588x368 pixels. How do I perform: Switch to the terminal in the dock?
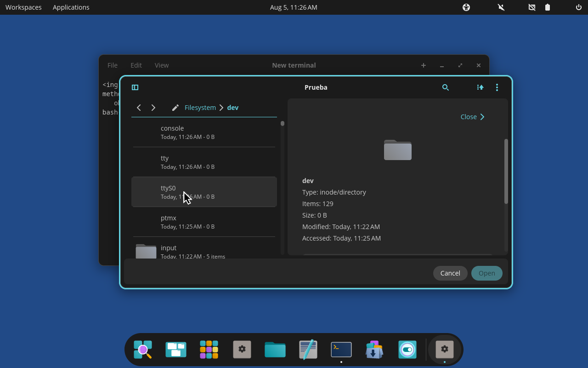point(341,350)
